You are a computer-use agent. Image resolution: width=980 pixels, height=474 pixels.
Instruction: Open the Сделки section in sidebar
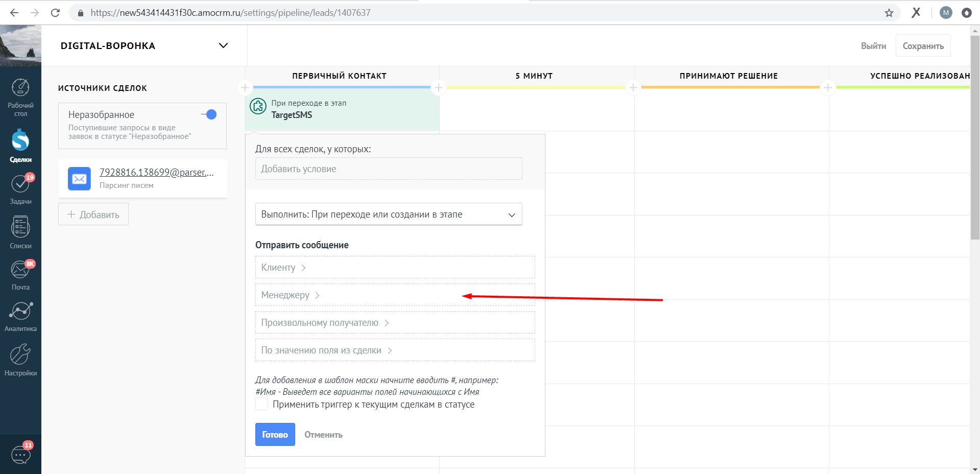click(20, 146)
